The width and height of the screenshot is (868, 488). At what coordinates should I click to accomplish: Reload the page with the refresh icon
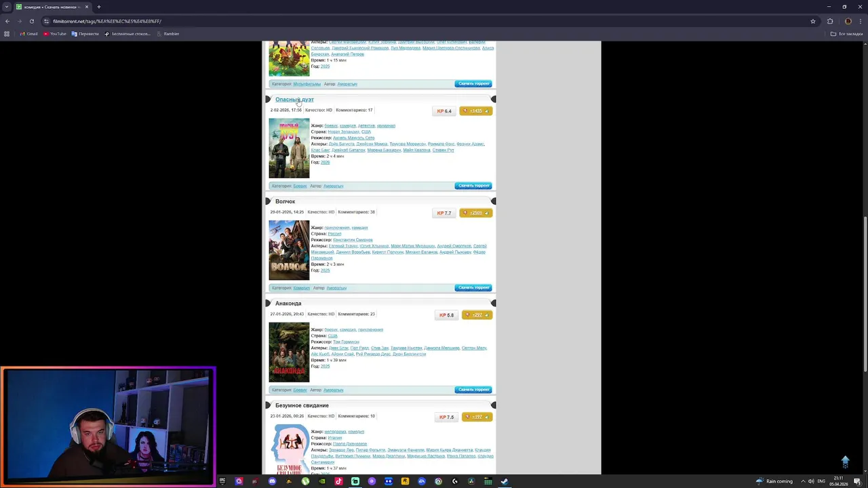pyautogui.click(x=31, y=21)
